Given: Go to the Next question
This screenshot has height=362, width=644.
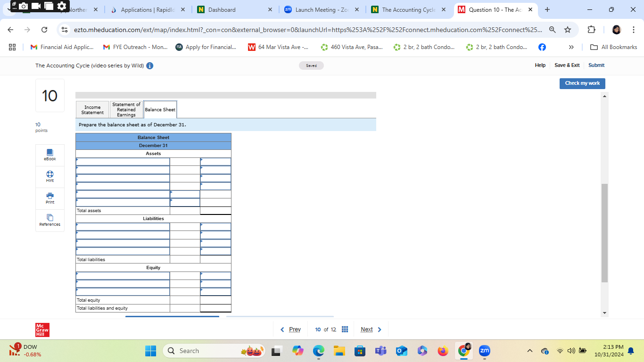Looking at the screenshot, I should point(371,329).
